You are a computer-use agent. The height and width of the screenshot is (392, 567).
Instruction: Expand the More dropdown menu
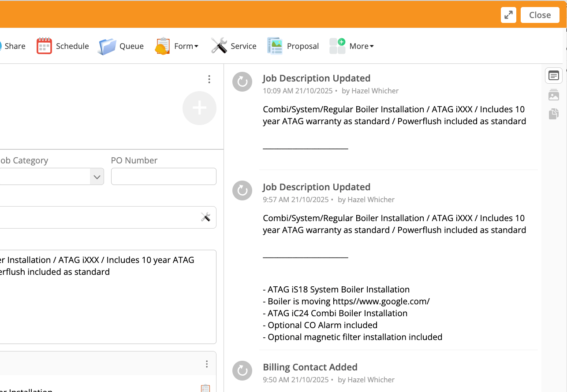[352, 46]
